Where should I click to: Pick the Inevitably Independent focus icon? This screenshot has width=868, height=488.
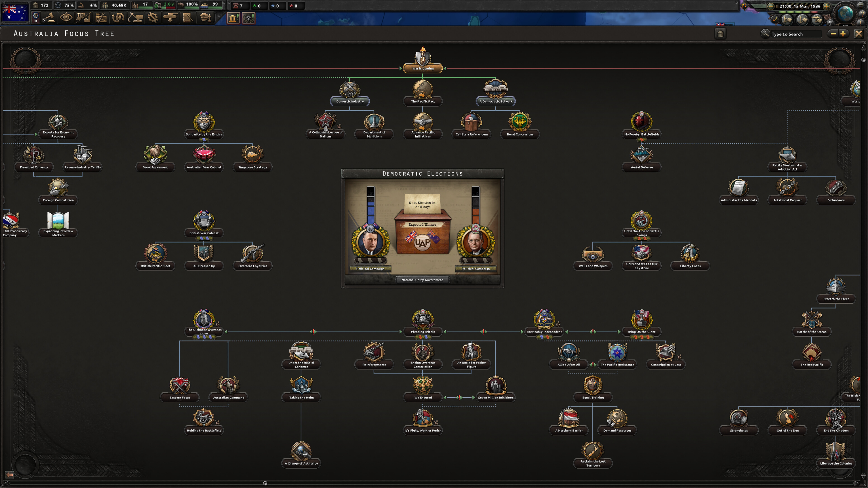[544, 319]
